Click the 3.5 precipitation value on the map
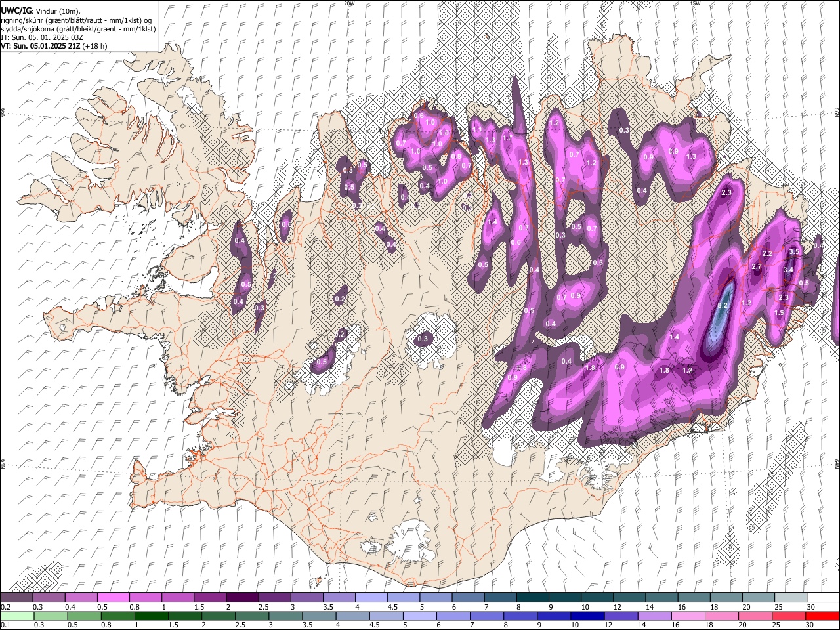This screenshot has width=840, height=630. pyautogui.click(x=794, y=251)
